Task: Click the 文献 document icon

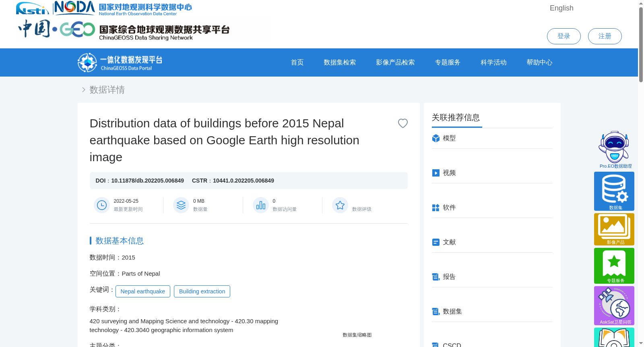Action: [436, 242]
